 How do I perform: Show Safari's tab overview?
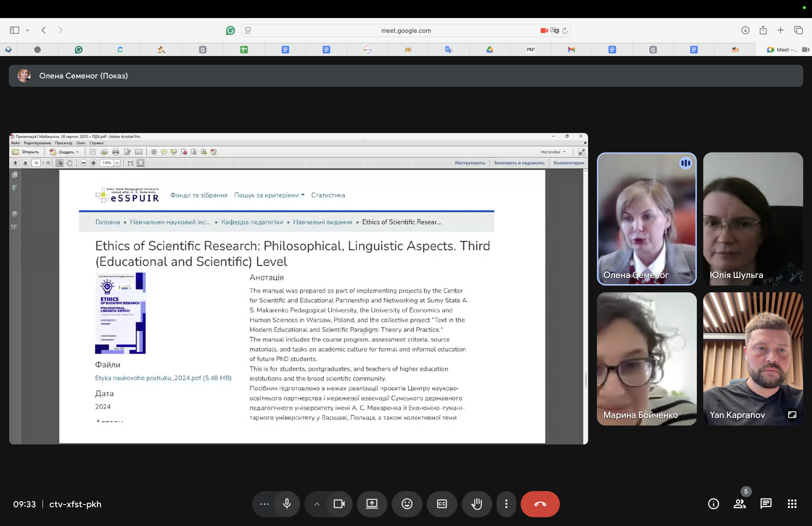tap(798, 30)
